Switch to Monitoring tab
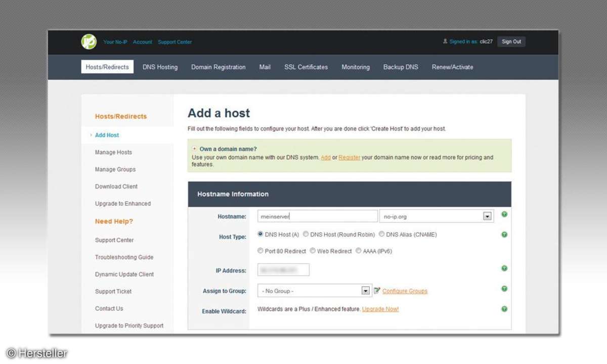607x364 pixels. point(356,67)
